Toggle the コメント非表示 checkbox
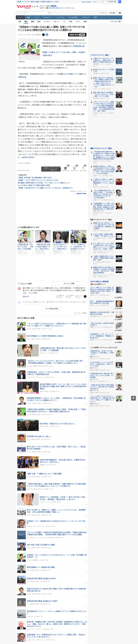This screenshot has width=138, height=644. click(75, 313)
